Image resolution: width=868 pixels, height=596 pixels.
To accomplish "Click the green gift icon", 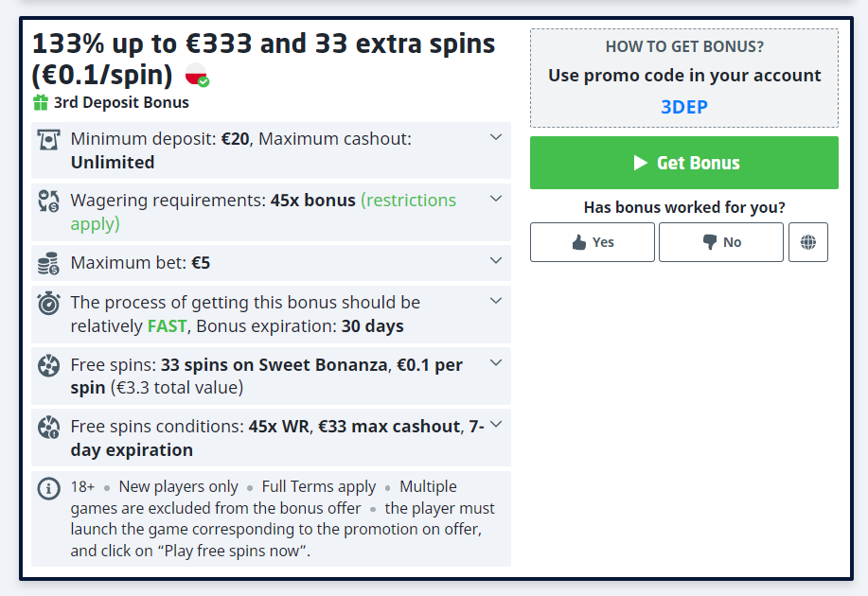I will 41,103.
